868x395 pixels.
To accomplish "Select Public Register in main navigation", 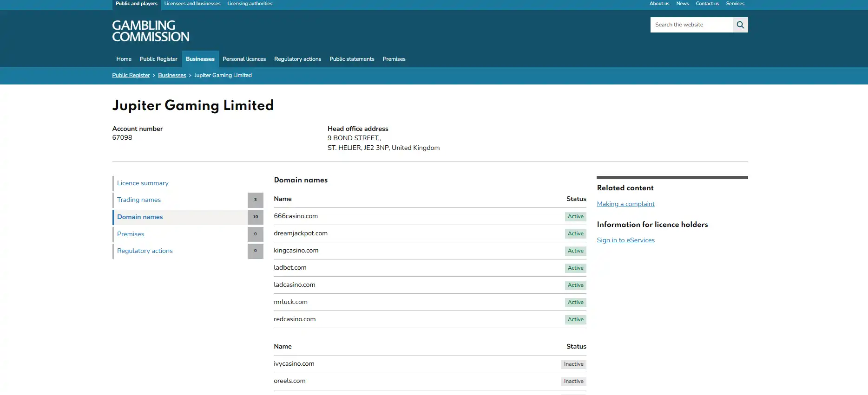I will tap(158, 59).
